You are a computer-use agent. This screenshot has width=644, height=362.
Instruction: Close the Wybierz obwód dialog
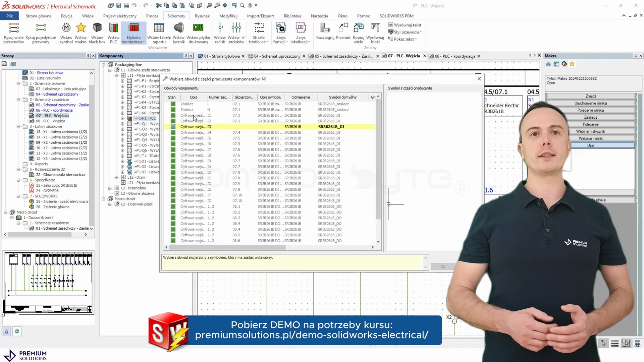479,79
